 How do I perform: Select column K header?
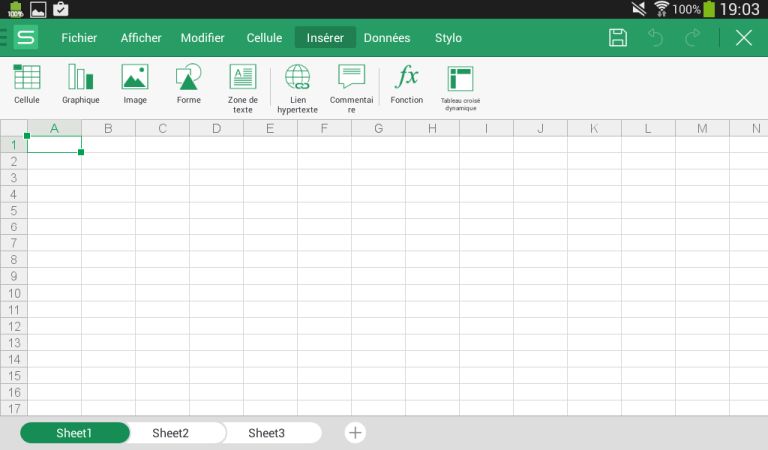pyautogui.click(x=594, y=128)
